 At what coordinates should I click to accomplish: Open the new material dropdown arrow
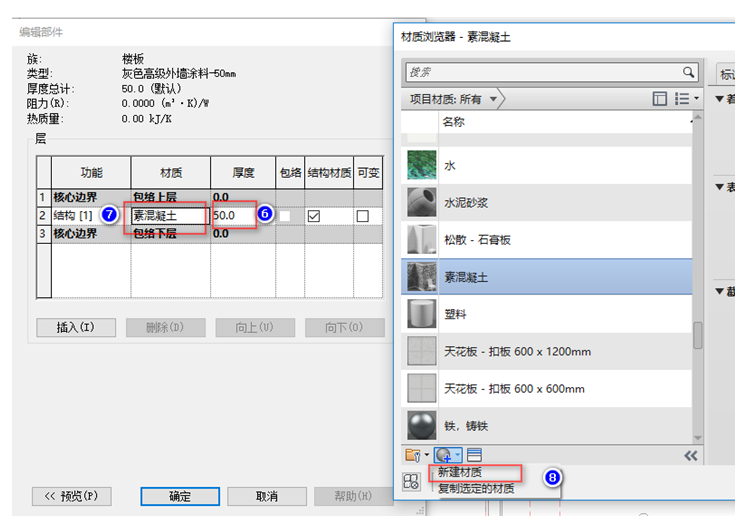click(458, 455)
